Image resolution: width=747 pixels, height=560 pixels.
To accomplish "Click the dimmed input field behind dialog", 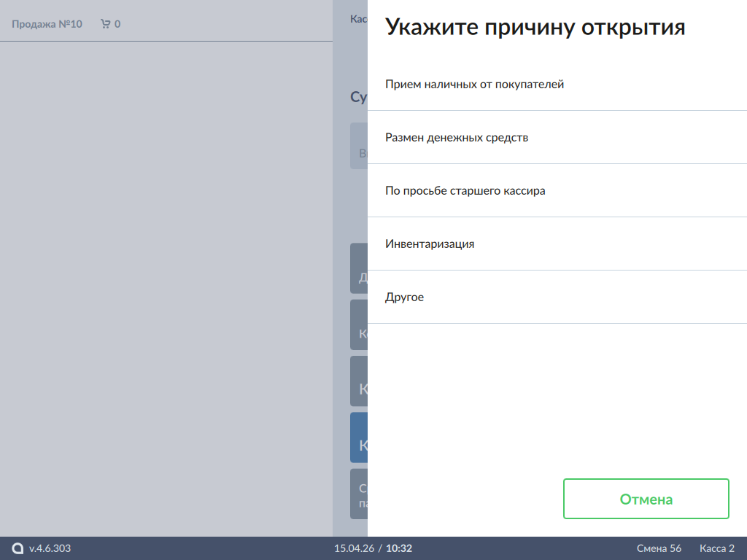I will [359, 147].
